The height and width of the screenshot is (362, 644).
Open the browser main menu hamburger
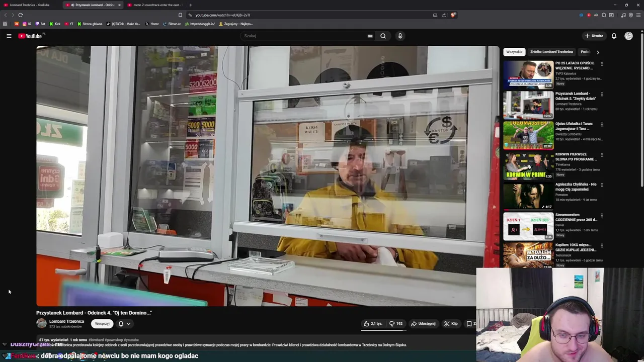(638, 15)
